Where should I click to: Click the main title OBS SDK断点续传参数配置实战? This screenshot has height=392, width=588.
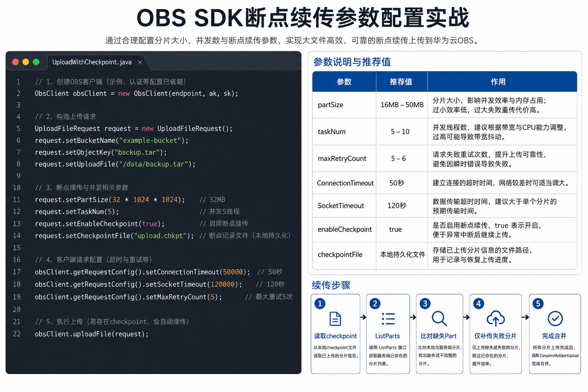303,18
